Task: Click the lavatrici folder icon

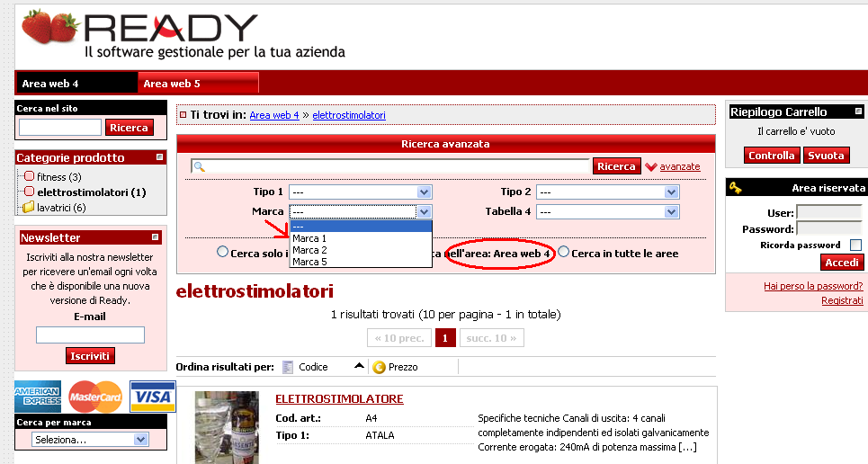Action: pos(28,208)
